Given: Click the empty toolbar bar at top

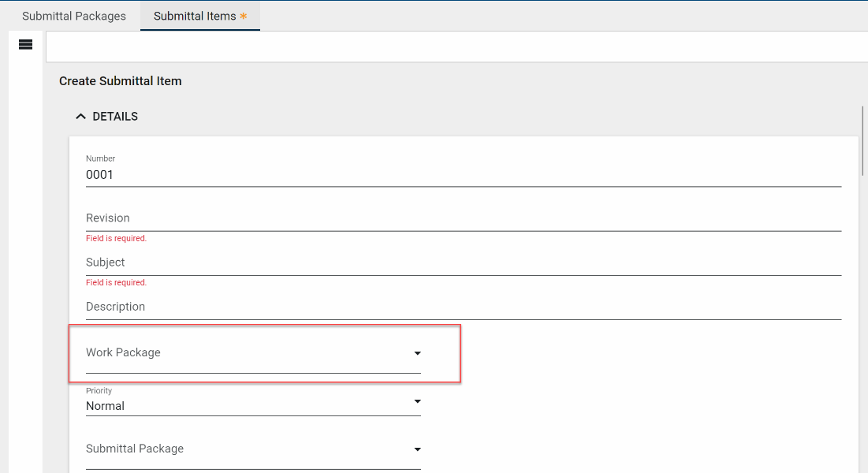Looking at the screenshot, I should (x=457, y=47).
